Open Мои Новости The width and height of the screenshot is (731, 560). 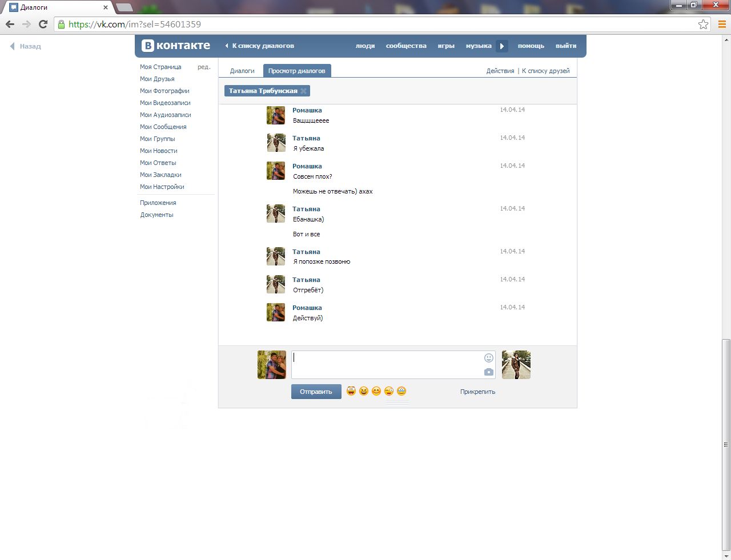click(159, 151)
